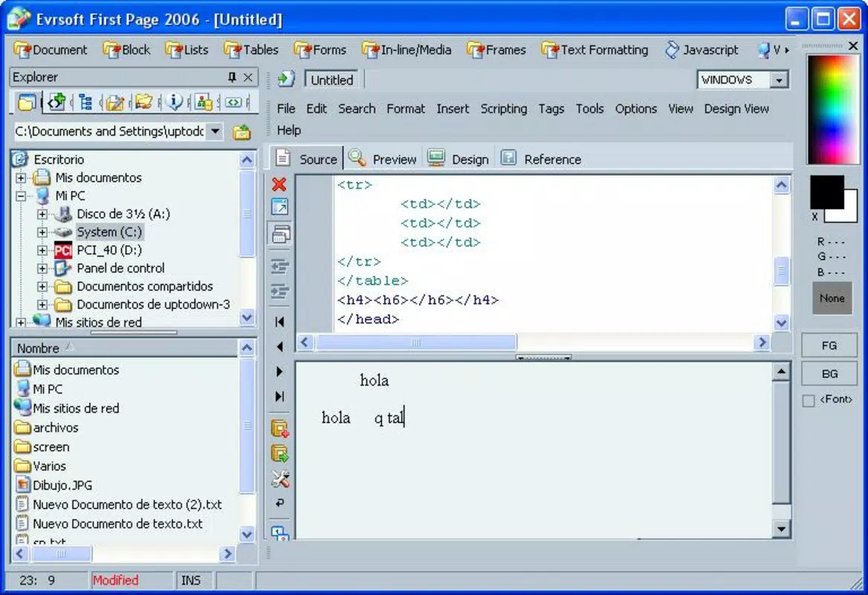This screenshot has height=595, width=868.
Task: Toggle the cascade windows icon
Action: click(281, 234)
